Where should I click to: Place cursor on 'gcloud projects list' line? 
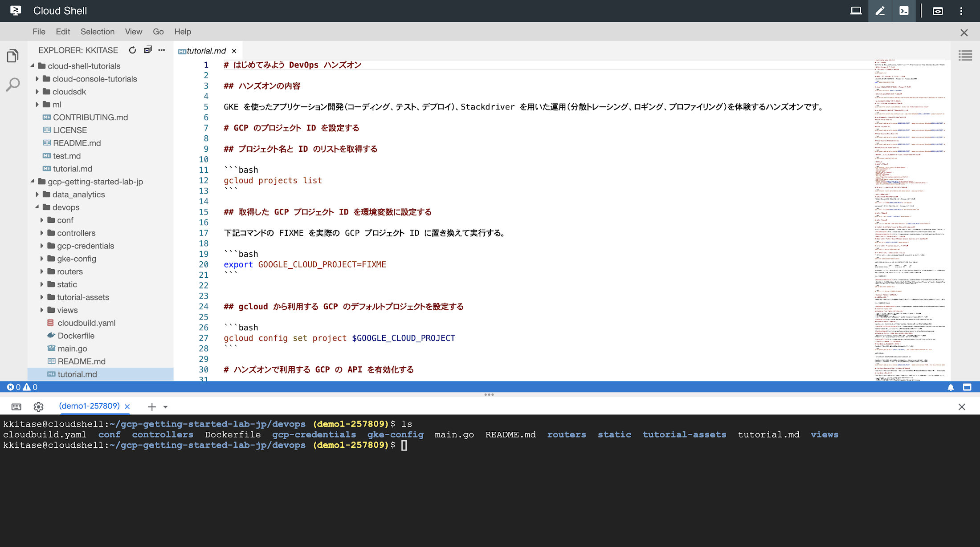(273, 181)
